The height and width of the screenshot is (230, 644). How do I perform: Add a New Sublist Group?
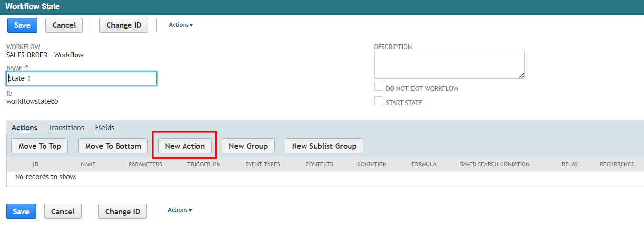pyautogui.click(x=324, y=146)
